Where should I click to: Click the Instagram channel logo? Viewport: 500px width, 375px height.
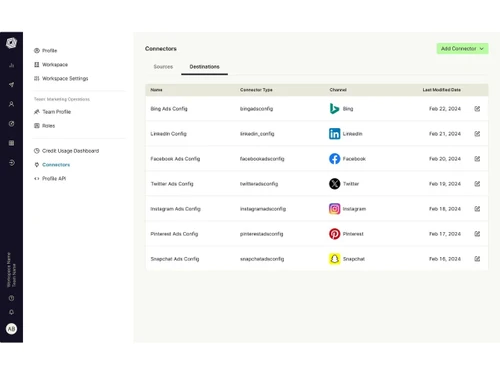tap(334, 209)
